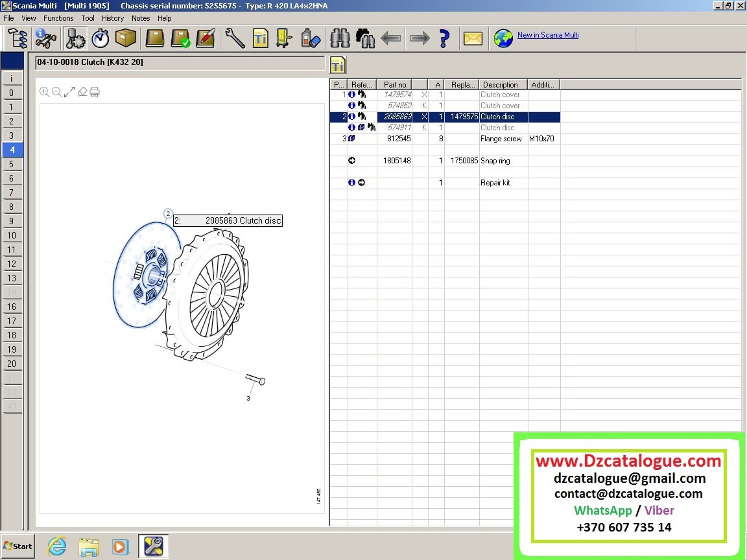The width and height of the screenshot is (747, 560).
Task: Open the File menu
Action: [x=8, y=18]
